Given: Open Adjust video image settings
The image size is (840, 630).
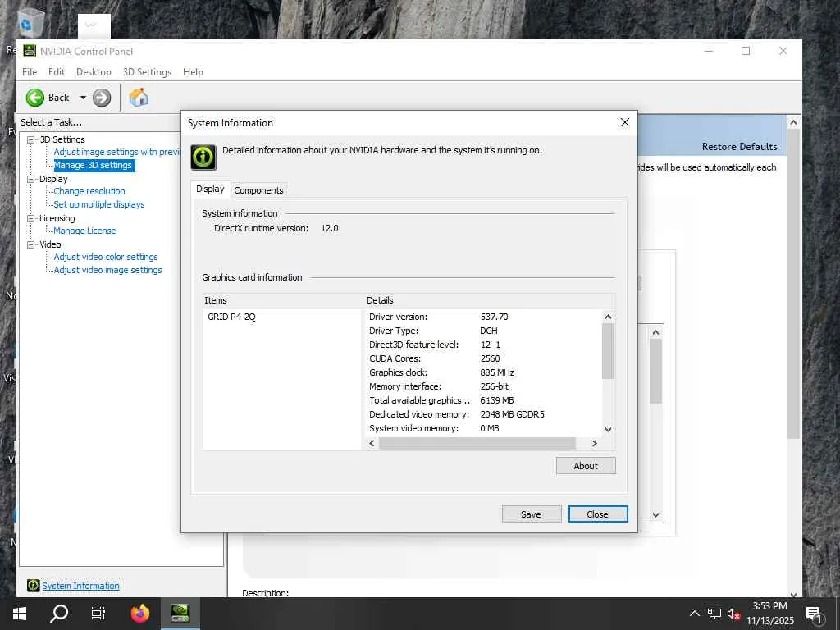Looking at the screenshot, I should click(107, 270).
